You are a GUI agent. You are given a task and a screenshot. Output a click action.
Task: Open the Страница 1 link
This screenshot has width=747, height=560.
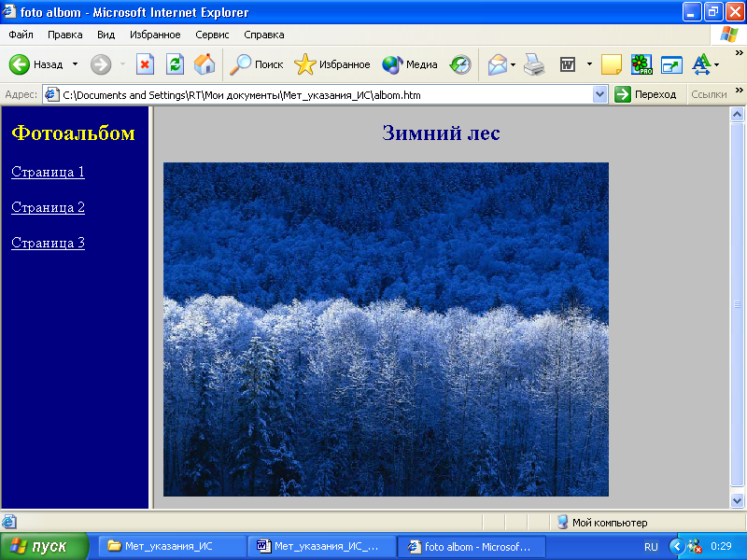click(x=48, y=172)
